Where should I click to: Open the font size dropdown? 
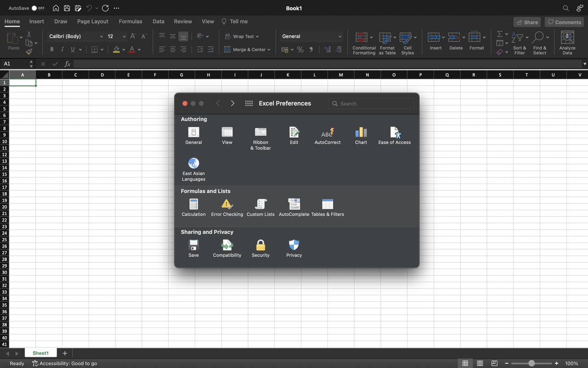[124, 36]
